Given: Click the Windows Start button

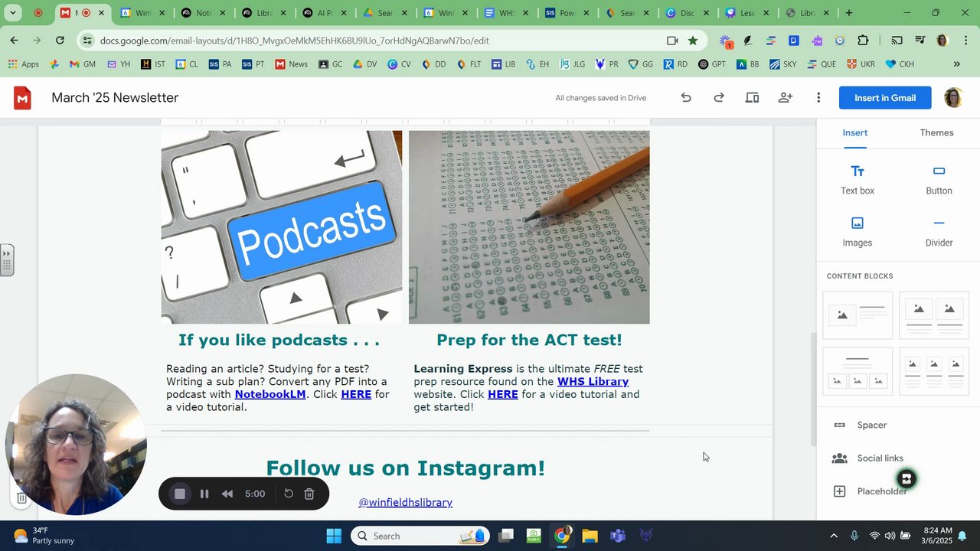Looking at the screenshot, I should [334, 536].
